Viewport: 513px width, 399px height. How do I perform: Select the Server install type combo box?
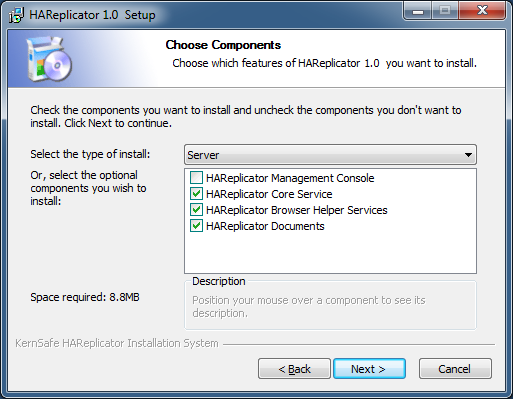click(x=330, y=155)
